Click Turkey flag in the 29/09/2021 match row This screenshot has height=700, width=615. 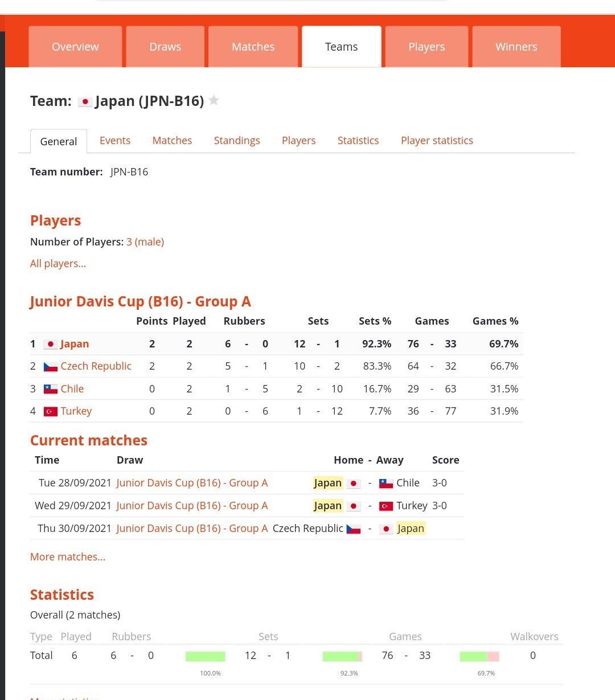tap(386, 506)
